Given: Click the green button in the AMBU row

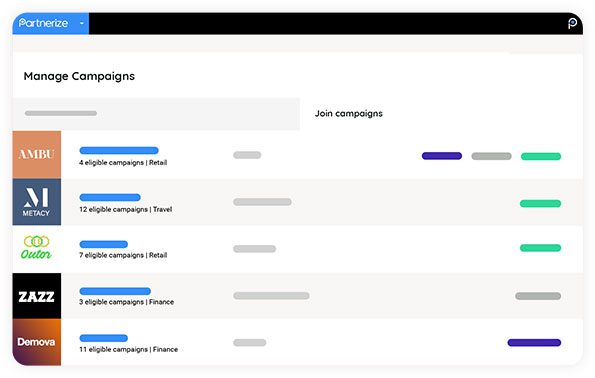Looking at the screenshot, I should [541, 156].
